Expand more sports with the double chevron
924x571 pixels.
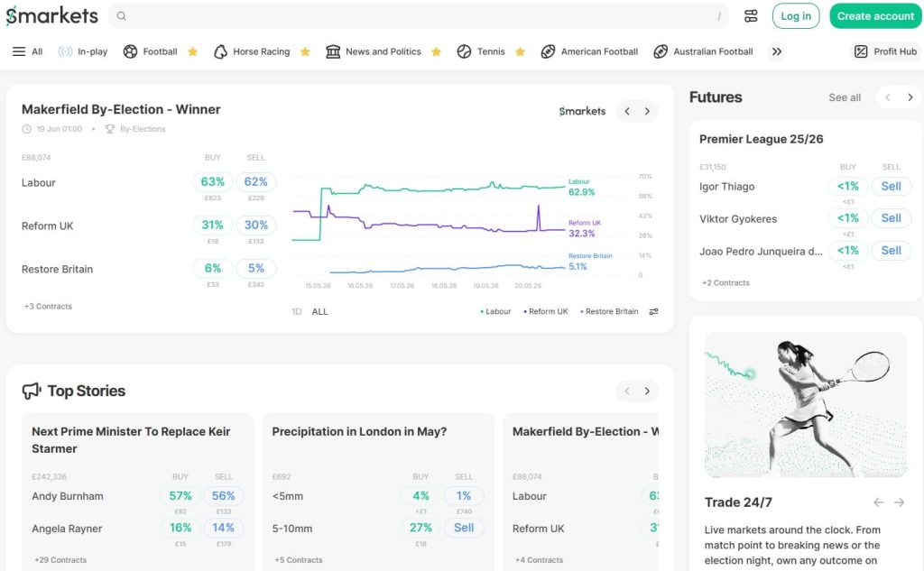pyautogui.click(x=777, y=51)
